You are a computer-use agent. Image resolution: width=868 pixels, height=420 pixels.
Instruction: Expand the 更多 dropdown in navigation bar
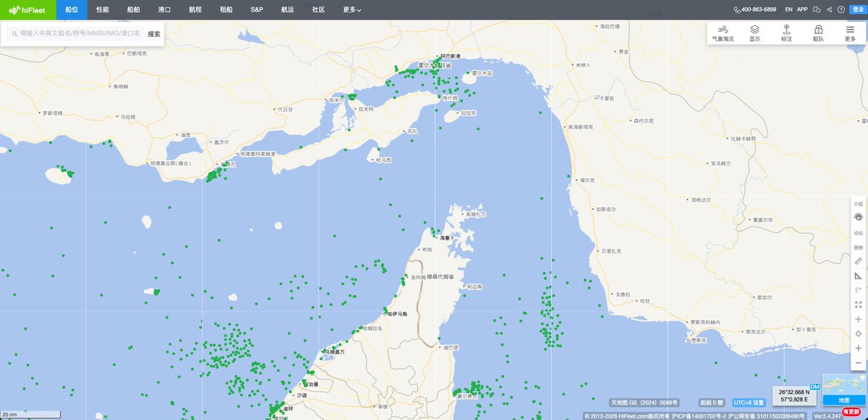point(352,10)
